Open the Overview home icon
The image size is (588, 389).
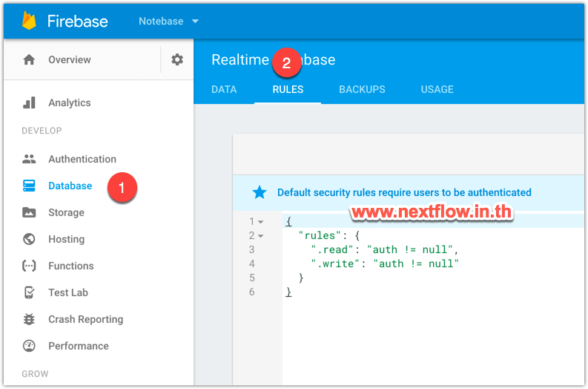[x=29, y=59]
